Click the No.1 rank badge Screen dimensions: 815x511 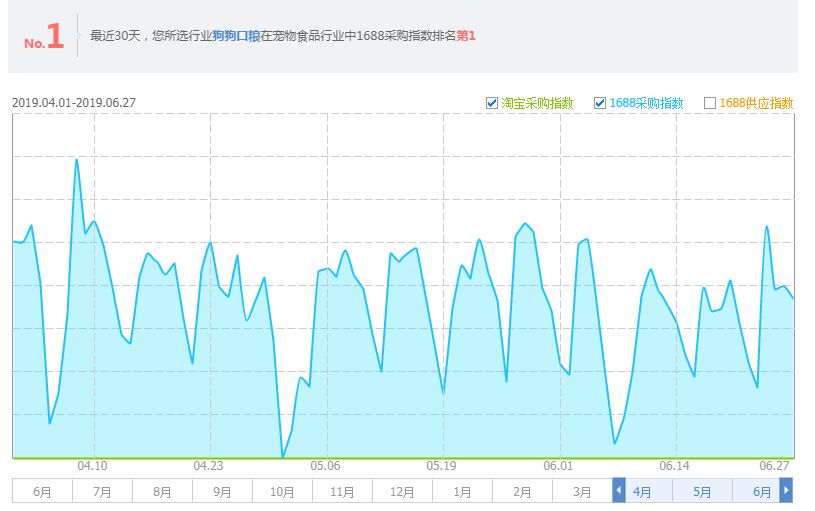point(44,36)
